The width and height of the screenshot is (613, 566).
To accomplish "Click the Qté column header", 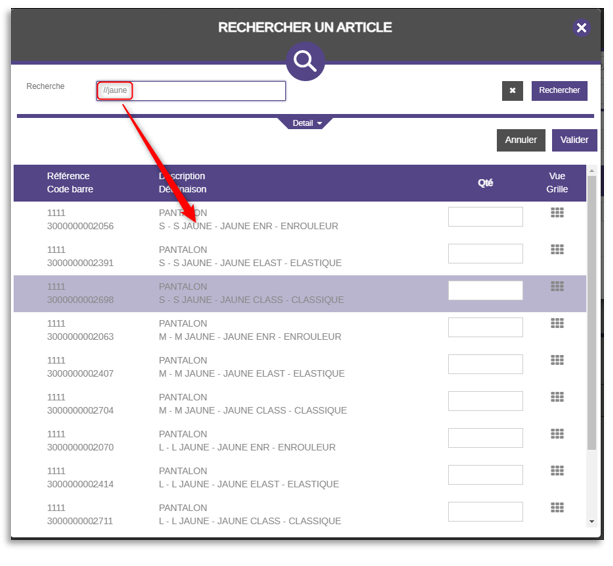I will [x=485, y=183].
